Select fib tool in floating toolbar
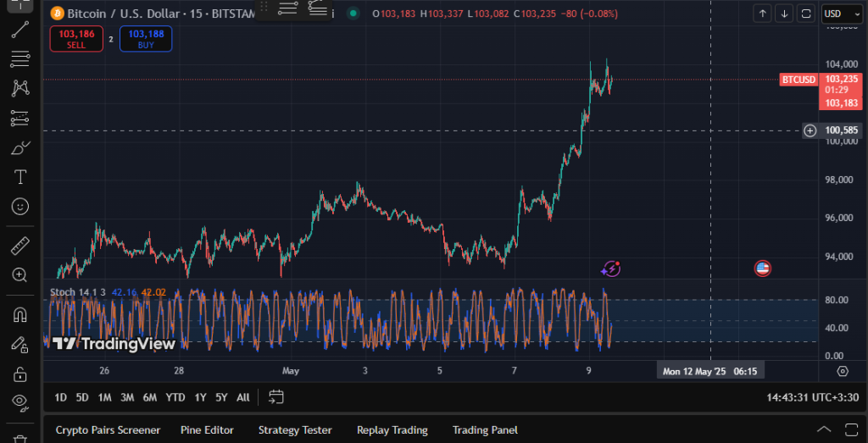 [x=288, y=8]
